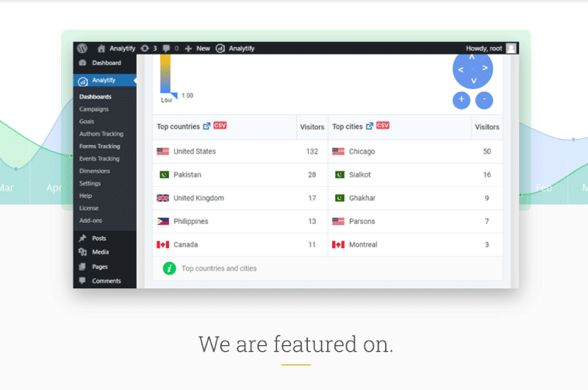The height and width of the screenshot is (390, 588).
Task: Go to Dimensions
Action: (95, 171)
